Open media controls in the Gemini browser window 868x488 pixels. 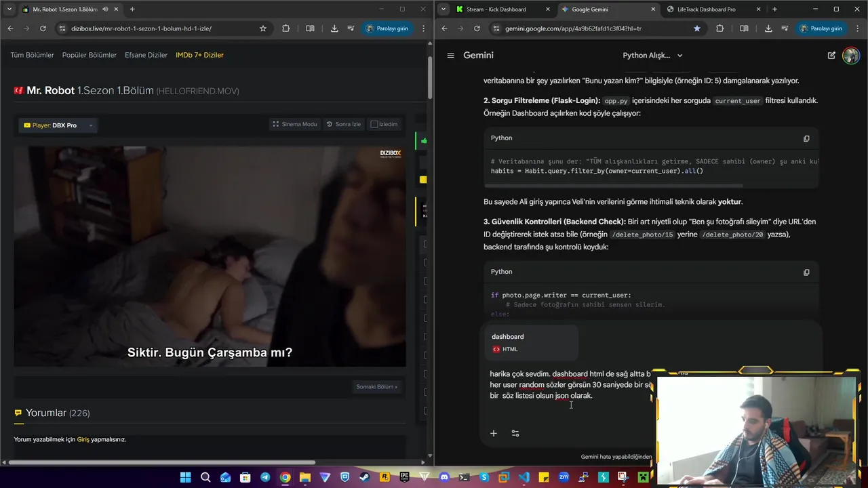click(x=785, y=28)
